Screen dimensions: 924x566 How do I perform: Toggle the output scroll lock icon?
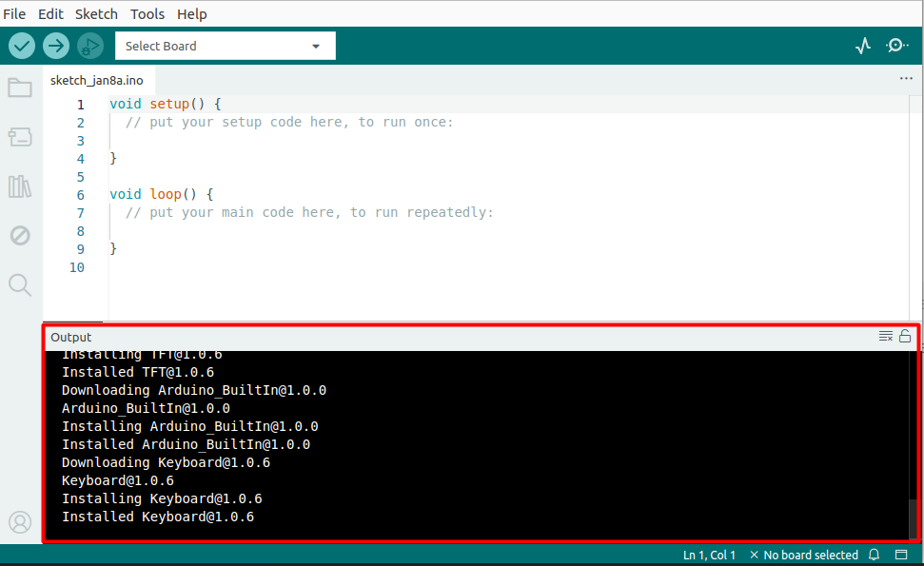point(905,337)
